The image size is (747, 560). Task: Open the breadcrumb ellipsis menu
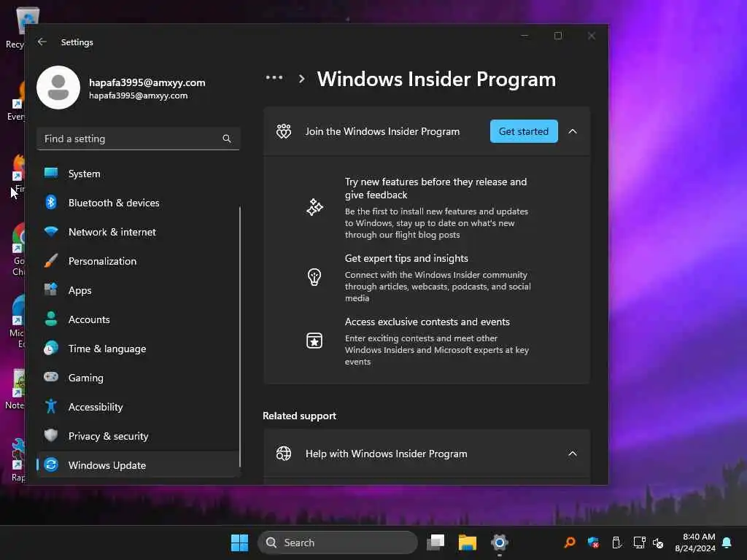274,77
